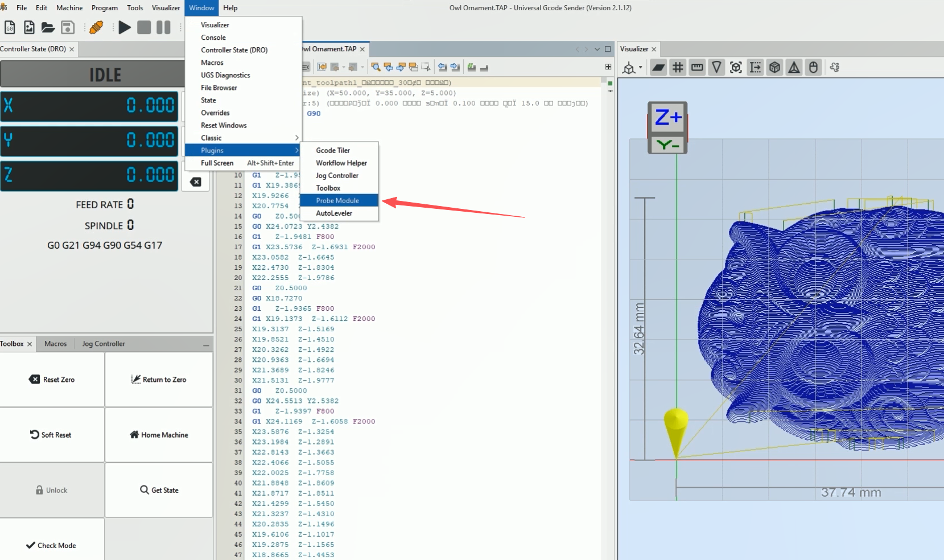
Task: Start sending with the play button
Action: click(125, 27)
